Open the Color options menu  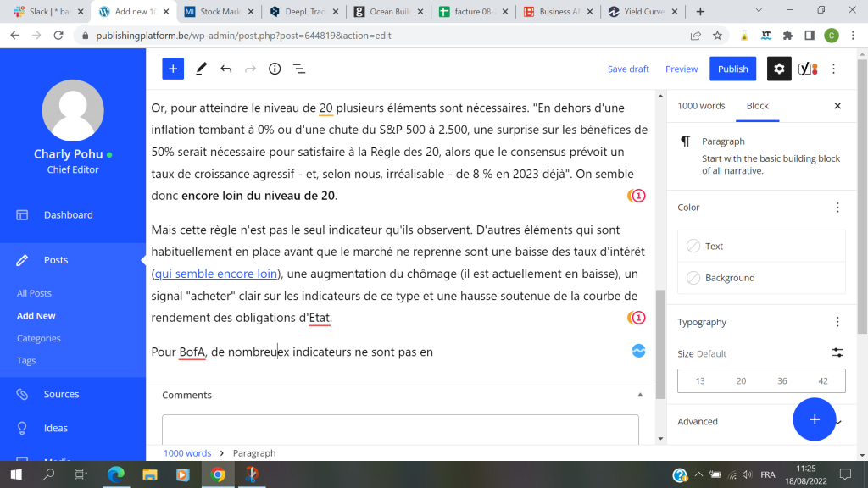[x=837, y=208]
